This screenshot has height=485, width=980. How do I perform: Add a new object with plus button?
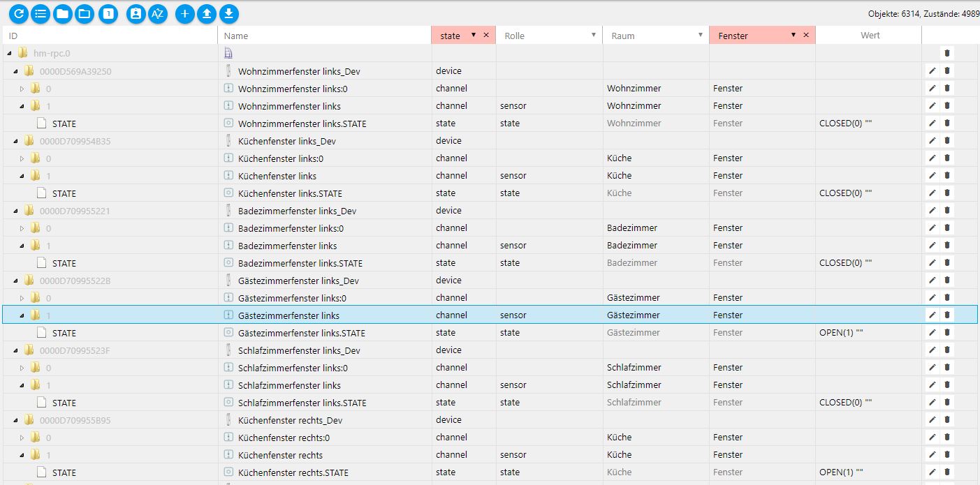click(x=185, y=13)
